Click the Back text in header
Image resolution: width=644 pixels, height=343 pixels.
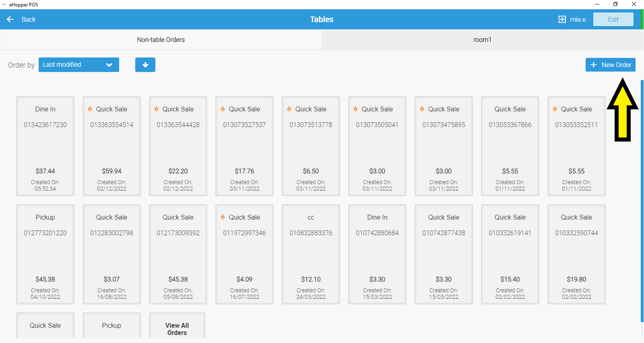point(29,19)
